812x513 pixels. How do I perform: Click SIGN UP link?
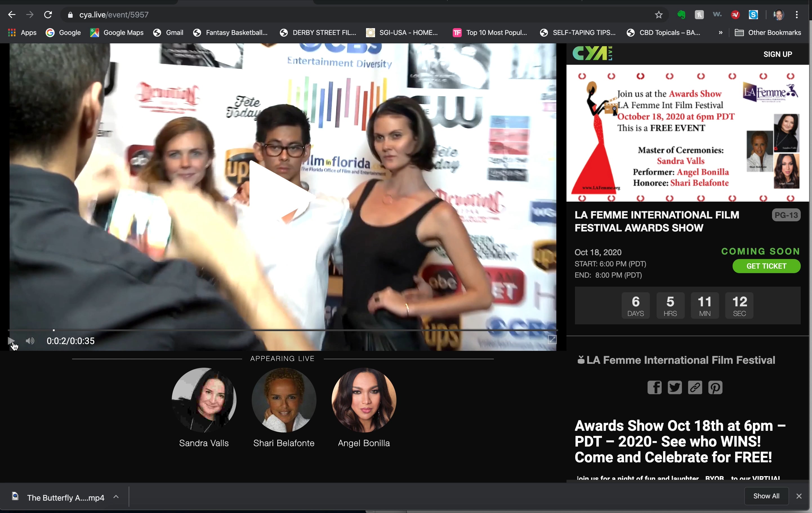(777, 54)
